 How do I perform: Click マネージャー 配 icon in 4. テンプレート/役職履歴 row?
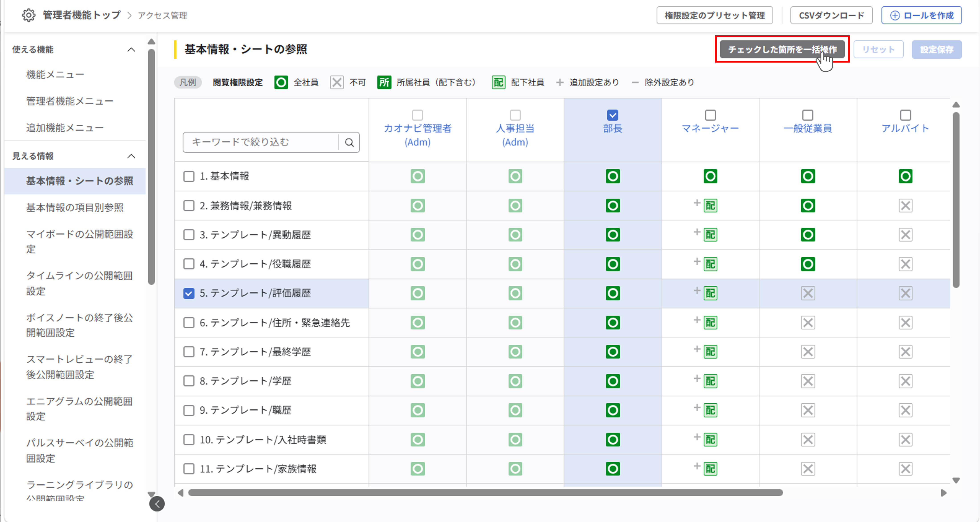710,264
